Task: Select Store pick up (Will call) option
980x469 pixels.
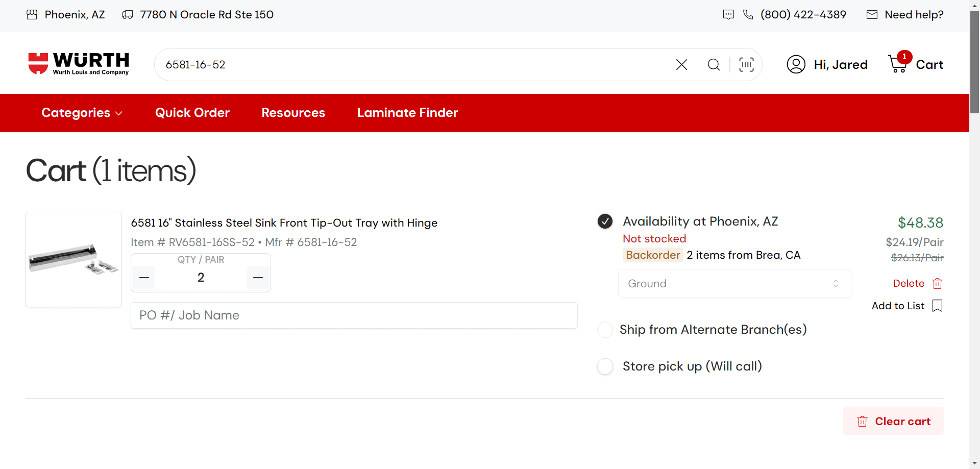Action: point(605,366)
